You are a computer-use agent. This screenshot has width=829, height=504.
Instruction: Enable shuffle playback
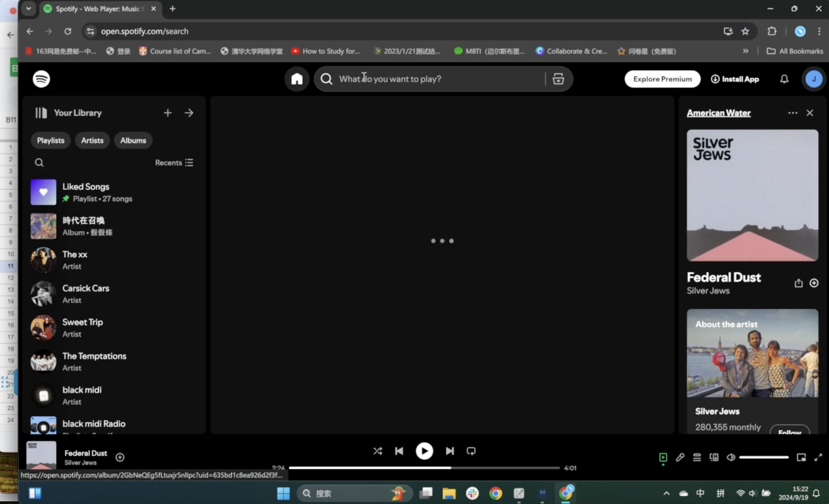click(x=378, y=451)
